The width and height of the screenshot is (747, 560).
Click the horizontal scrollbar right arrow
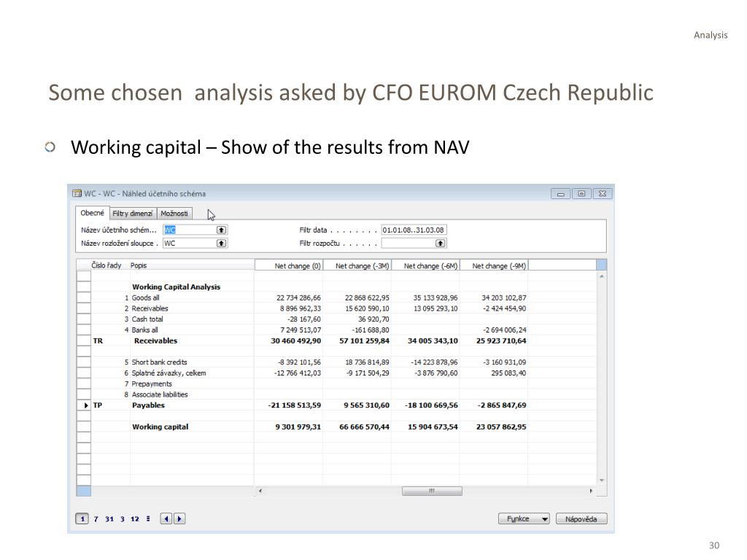[591, 491]
